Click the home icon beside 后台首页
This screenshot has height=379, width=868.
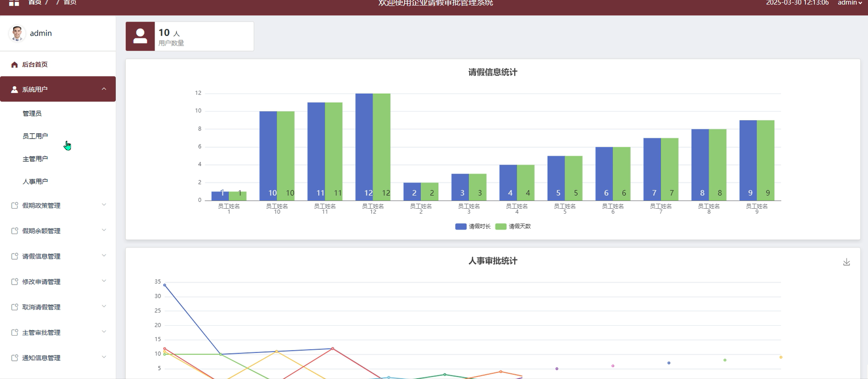pyautogui.click(x=14, y=65)
